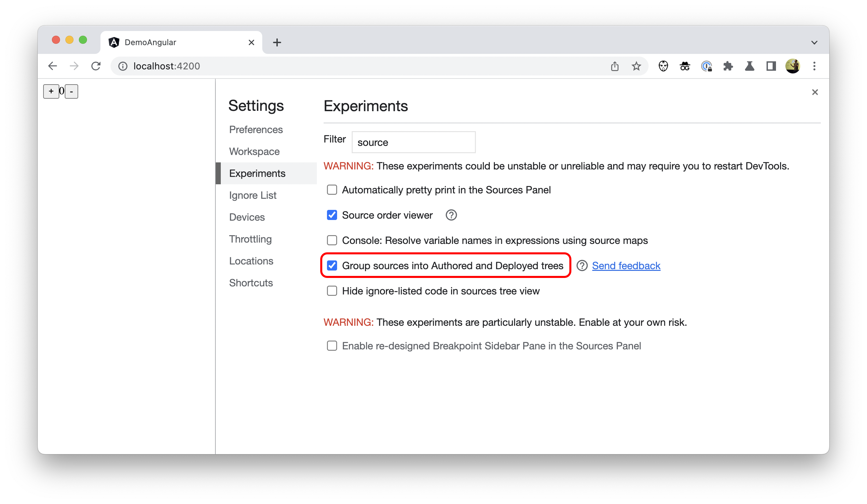This screenshot has width=867, height=504.
Task: Click the Ignore List settings tab
Action: 252,195
